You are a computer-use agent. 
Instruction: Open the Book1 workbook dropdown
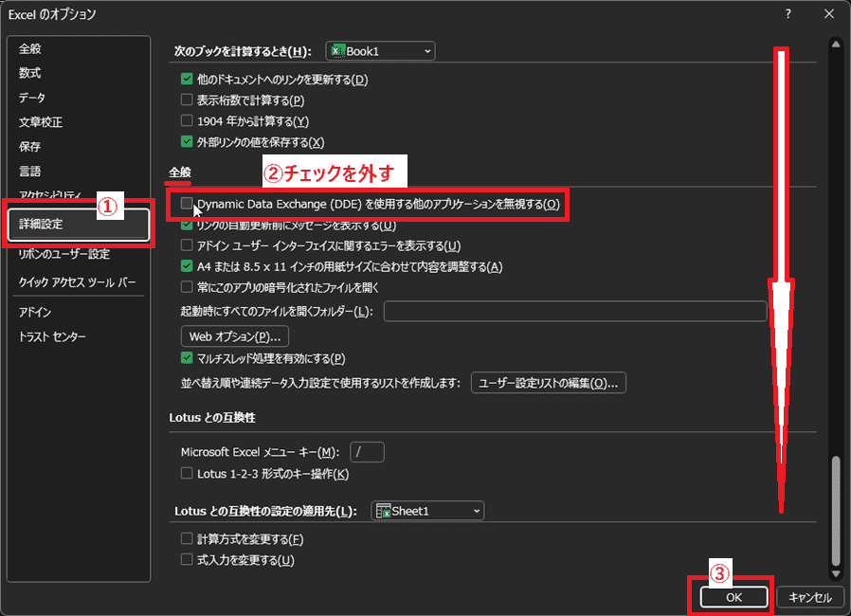pyautogui.click(x=380, y=51)
